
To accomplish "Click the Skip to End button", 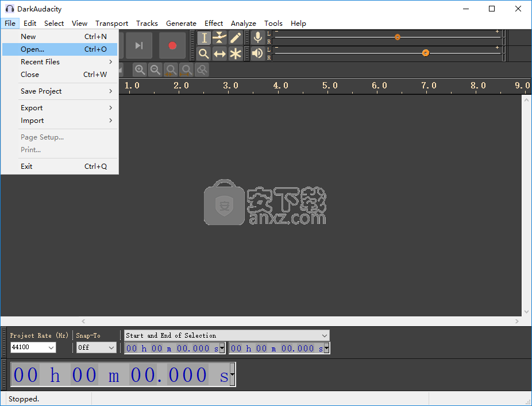I will click(x=139, y=45).
